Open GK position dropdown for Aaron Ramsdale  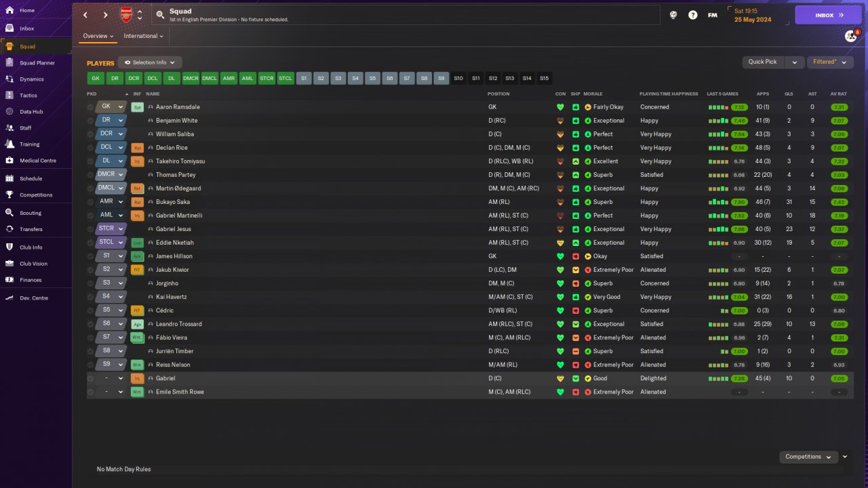pos(111,107)
